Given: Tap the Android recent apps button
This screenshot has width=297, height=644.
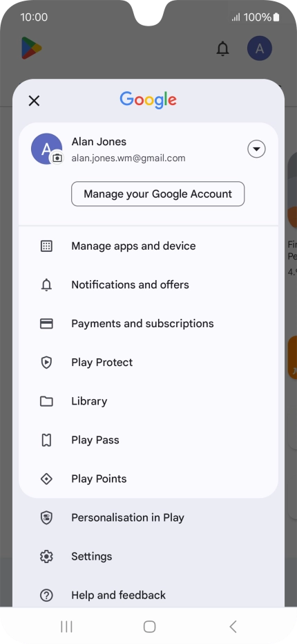Looking at the screenshot, I should coord(66,626).
